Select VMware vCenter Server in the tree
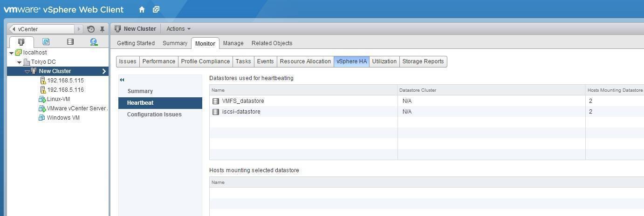Screen dimensions: 644x216 77,108
